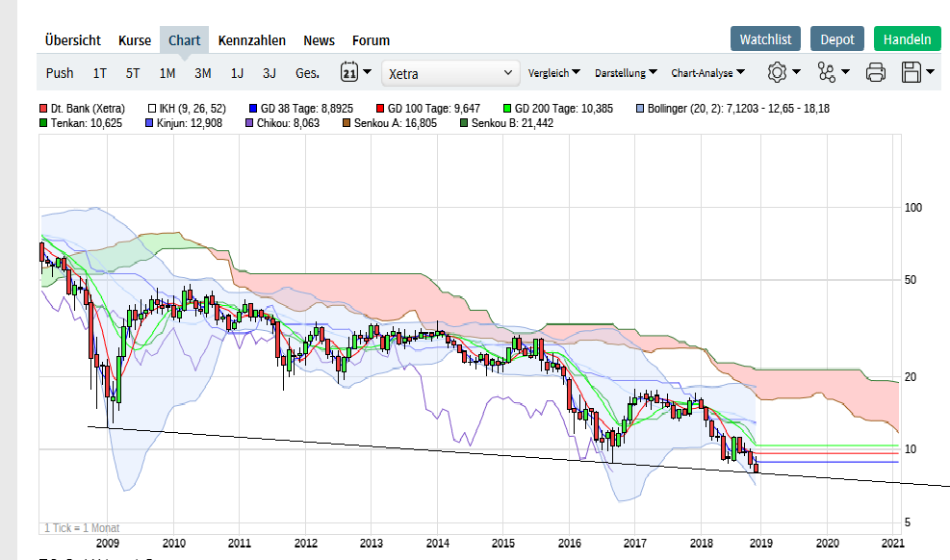Screen dimensions: 950x560
Task: Click the green Handeln button
Action: pos(907,38)
